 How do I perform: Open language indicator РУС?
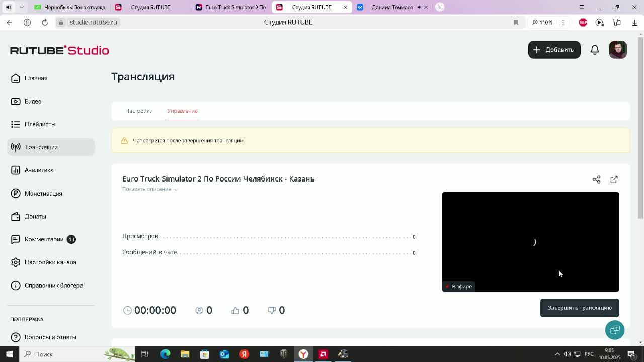point(589,354)
